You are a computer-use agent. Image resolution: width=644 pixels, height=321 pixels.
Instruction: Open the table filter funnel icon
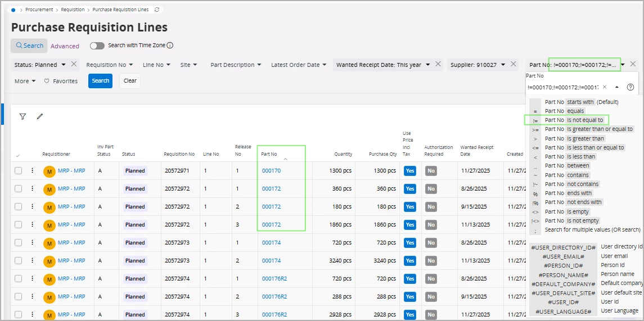(22, 116)
